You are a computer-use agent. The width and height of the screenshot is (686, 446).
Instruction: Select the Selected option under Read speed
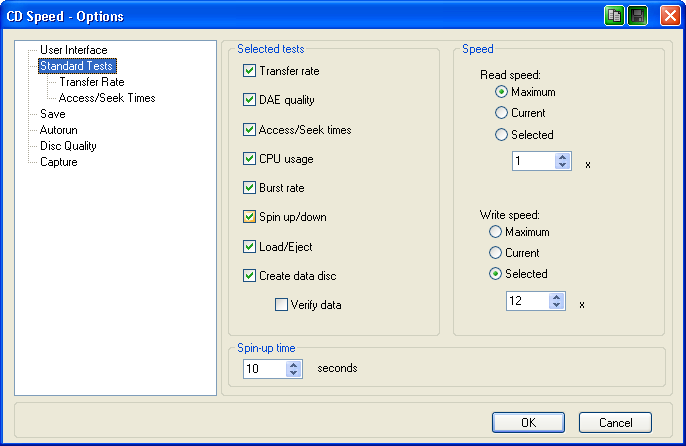click(x=502, y=134)
